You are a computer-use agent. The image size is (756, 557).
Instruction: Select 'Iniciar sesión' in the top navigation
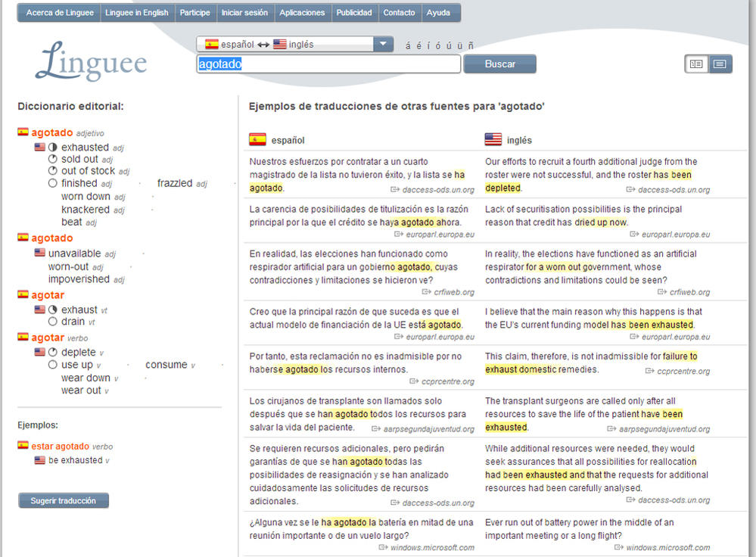[x=244, y=13]
